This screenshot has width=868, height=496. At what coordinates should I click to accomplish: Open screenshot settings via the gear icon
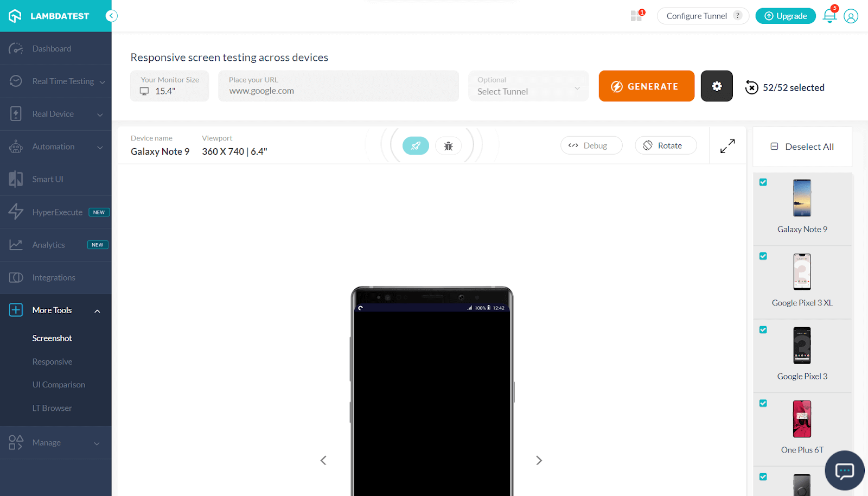pos(716,86)
